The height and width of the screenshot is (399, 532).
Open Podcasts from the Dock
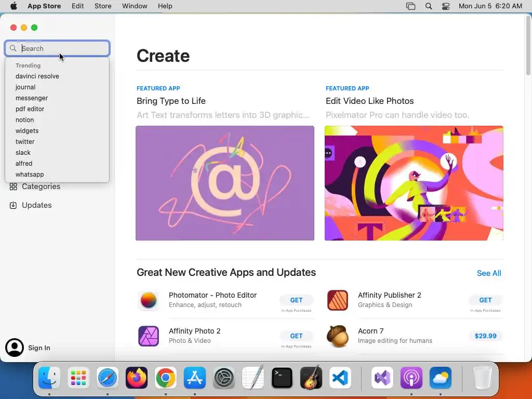(x=411, y=378)
